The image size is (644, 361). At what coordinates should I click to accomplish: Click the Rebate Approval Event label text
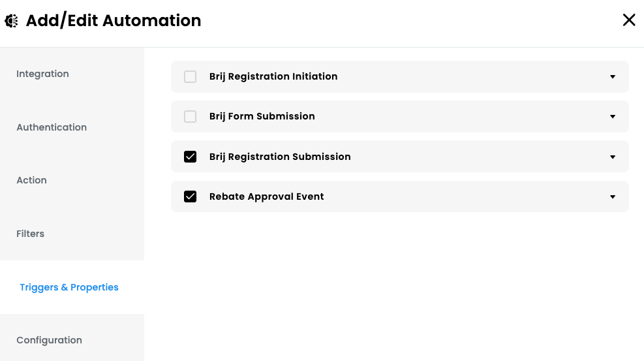(267, 196)
